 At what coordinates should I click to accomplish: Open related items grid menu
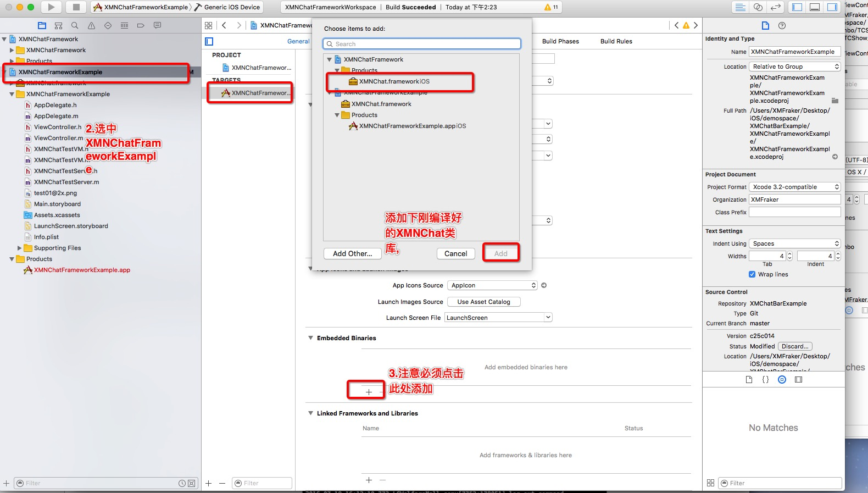click(208, 25)
